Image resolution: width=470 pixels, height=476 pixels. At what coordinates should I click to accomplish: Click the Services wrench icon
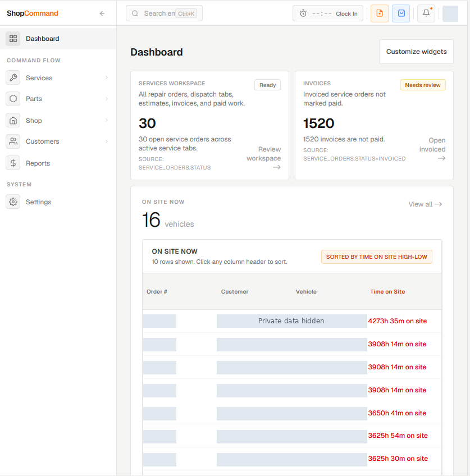click(13, 77)
